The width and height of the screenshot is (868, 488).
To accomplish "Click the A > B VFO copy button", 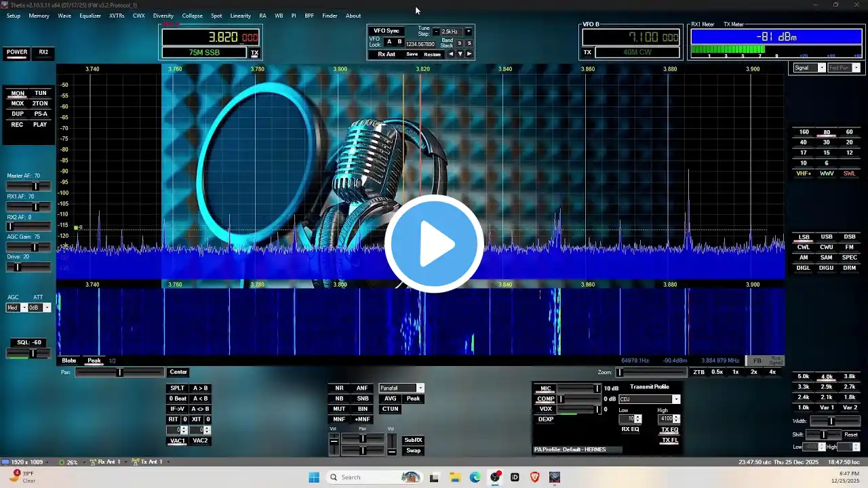I will (x=200, y=388).
